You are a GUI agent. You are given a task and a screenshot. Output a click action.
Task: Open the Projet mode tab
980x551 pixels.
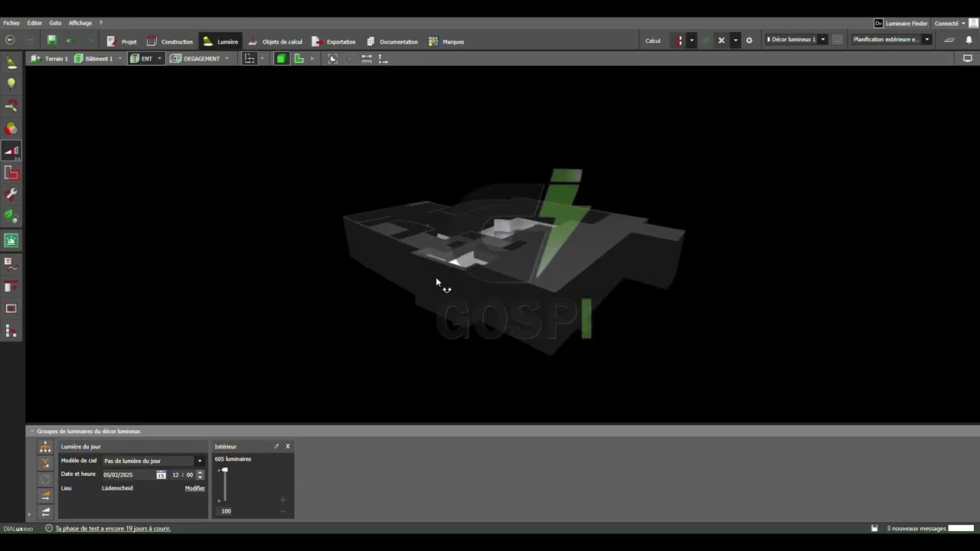pos(121,41)
